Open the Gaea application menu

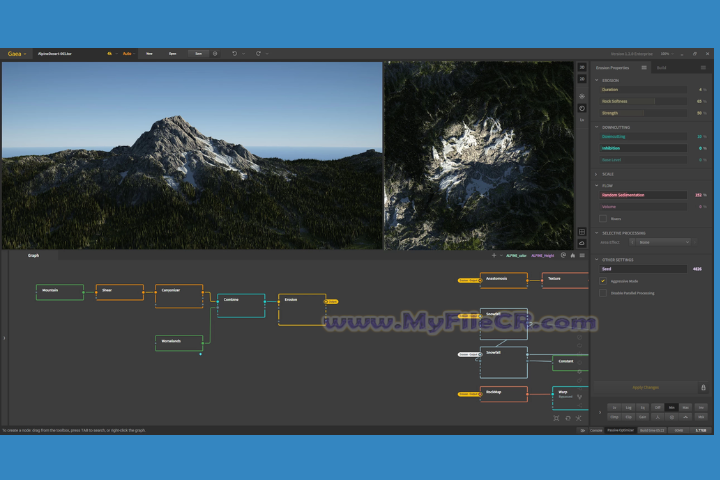click(x=16, y=53)
